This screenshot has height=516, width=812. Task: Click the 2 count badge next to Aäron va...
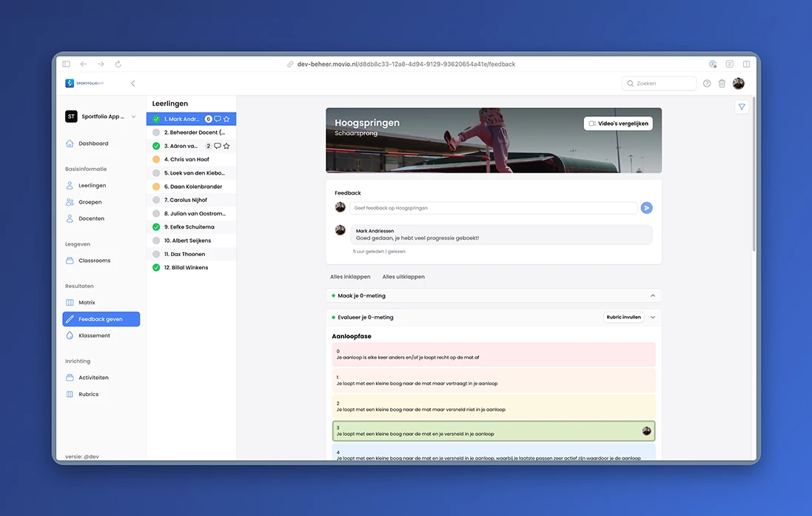(208, 146)
